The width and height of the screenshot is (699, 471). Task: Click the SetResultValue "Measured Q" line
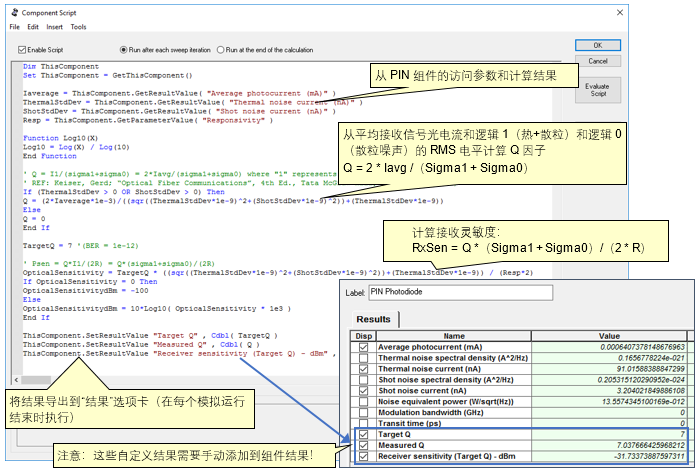click(141, 344)
